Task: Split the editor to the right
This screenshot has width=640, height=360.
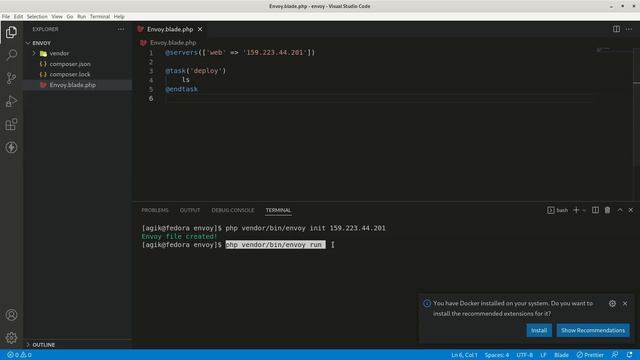Action: [616, 29]
